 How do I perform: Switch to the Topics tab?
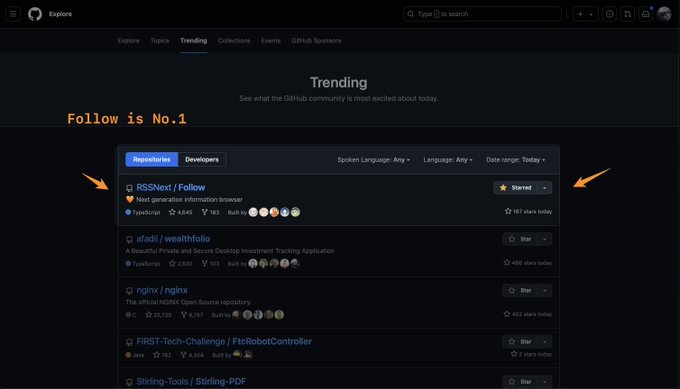160,40
